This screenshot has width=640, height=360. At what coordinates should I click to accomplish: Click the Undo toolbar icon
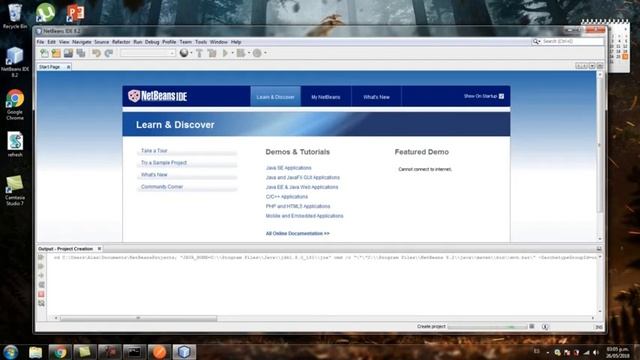96,53
